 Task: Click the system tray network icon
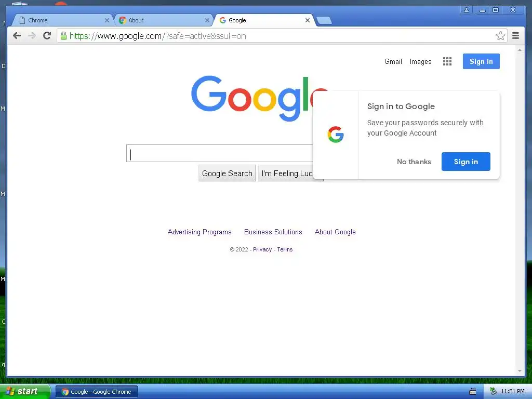pyautogui.click(x=493, y=392)
